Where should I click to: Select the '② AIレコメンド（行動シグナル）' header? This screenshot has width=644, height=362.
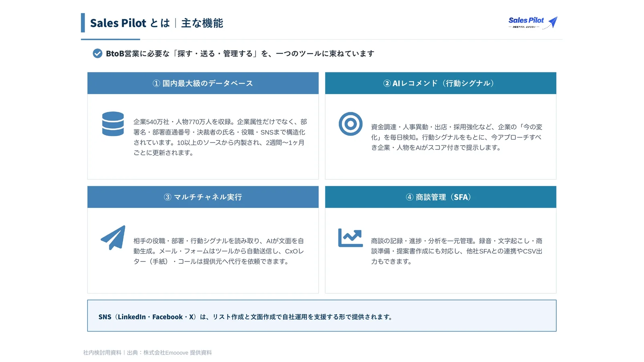pos(441,83)
